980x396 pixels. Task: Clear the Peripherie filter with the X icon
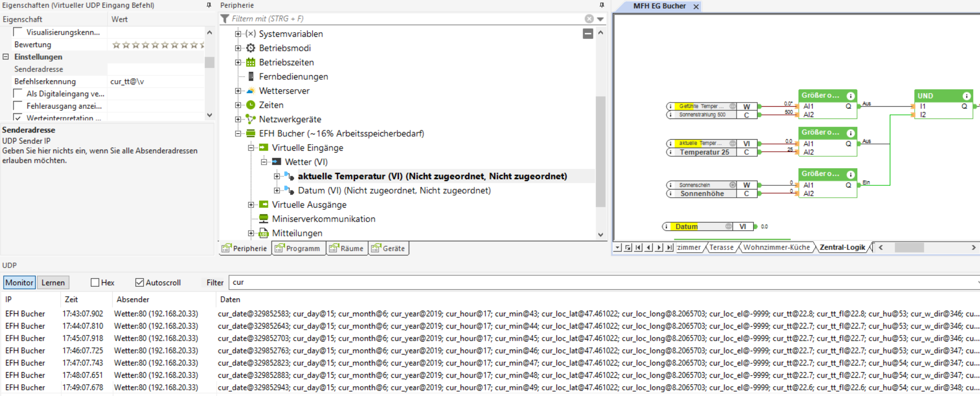589,19
